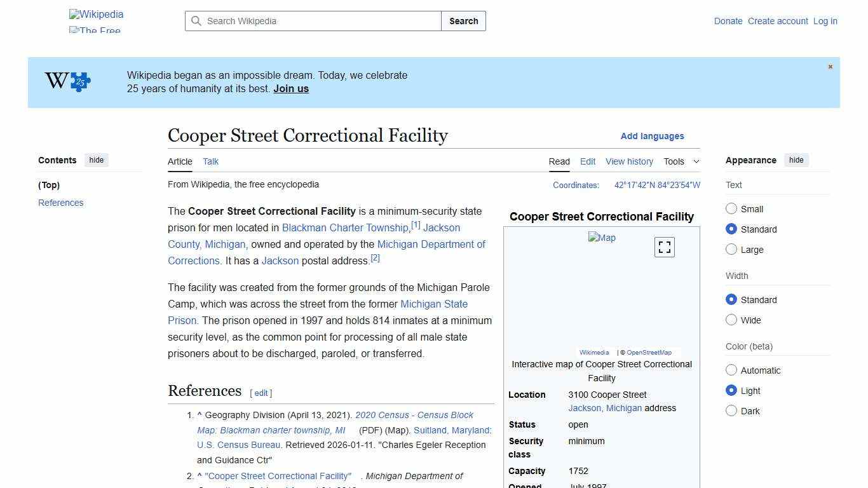Image resolution: width=868 pixels, height=488 pixels.
Task: Open the View history tab
Action: point(629,161)
